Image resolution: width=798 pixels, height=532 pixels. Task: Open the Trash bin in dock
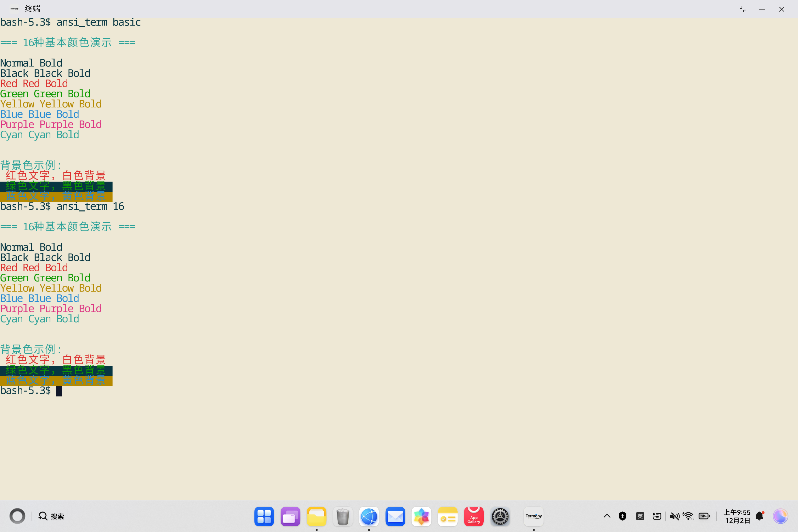click(343, 516)
